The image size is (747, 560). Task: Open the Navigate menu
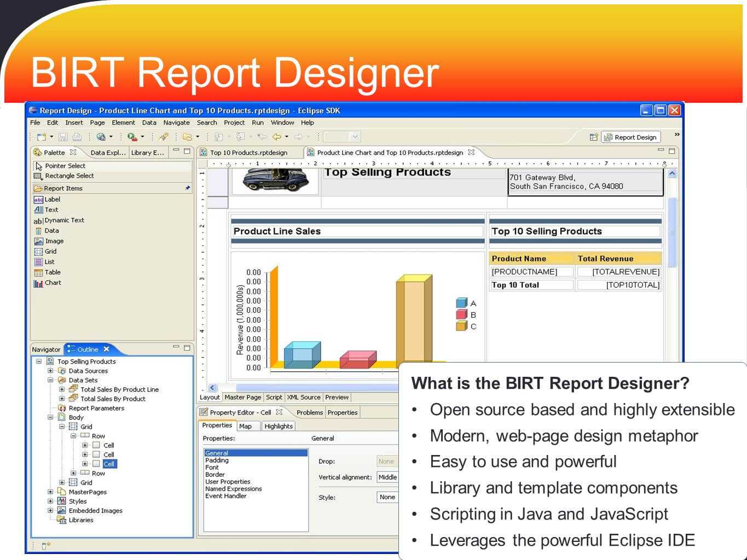coord(176,123)
